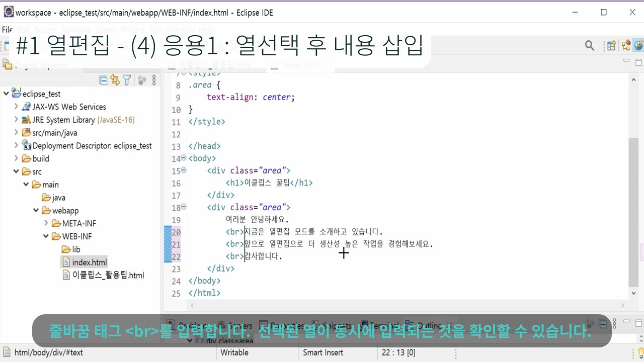The height and width of the screenshot is (362, 644).
Task: Collapse the eclipse_test project node
Action: click(6, 94)
